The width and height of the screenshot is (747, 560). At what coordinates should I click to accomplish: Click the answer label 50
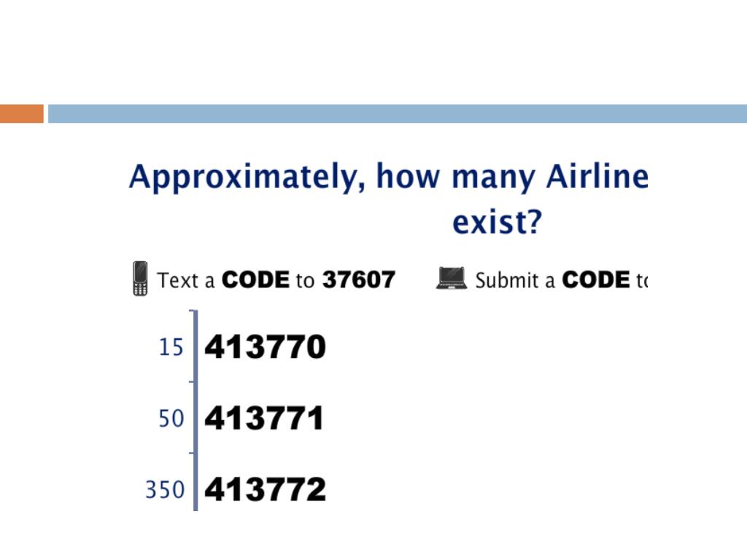[171, 419]
